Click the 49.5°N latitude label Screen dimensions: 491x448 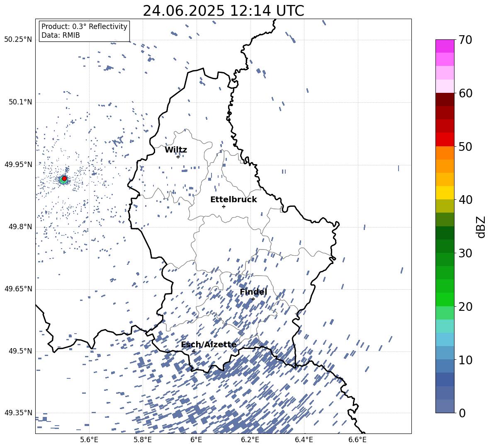[20, 351]
